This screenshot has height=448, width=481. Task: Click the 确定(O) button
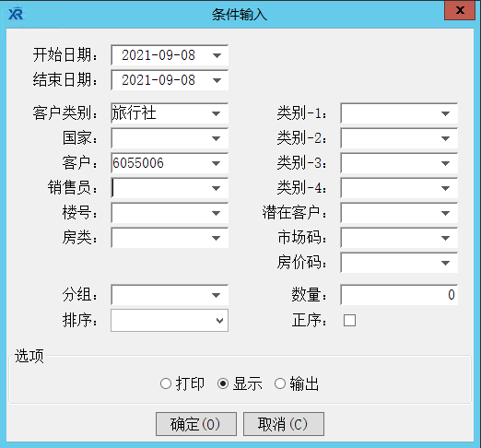tap(196, 424)
